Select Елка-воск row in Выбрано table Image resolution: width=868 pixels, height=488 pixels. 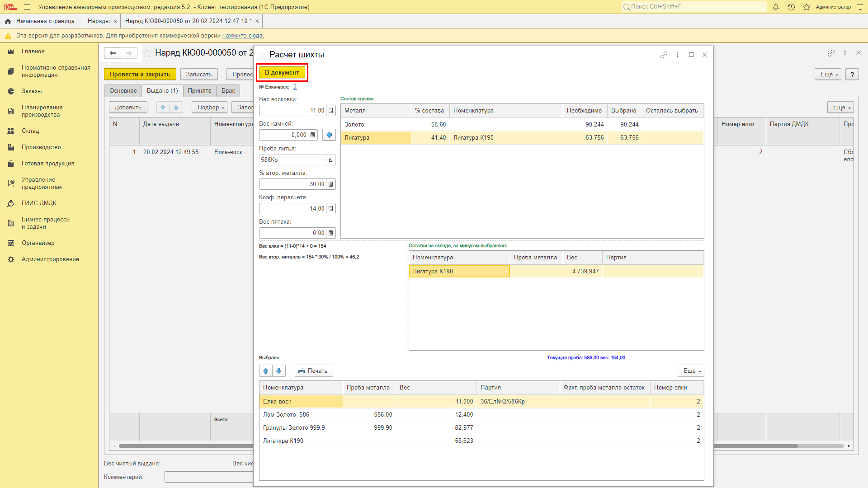(481, 402)
